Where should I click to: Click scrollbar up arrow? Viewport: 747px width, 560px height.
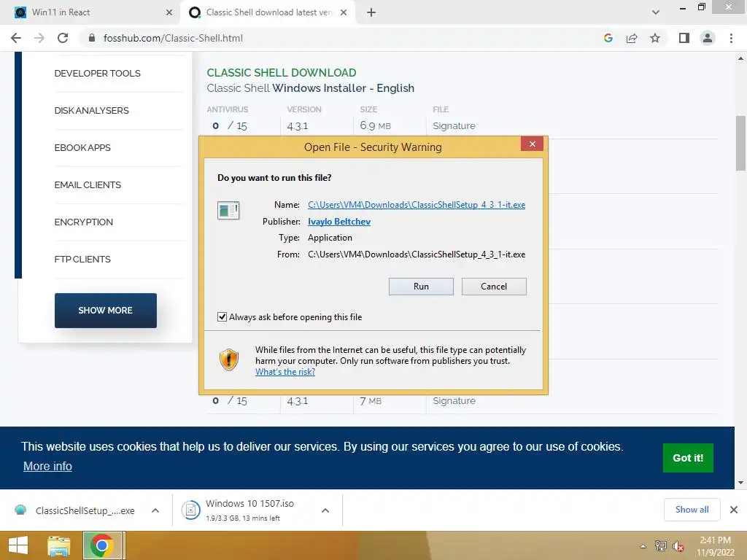point(740,58)
